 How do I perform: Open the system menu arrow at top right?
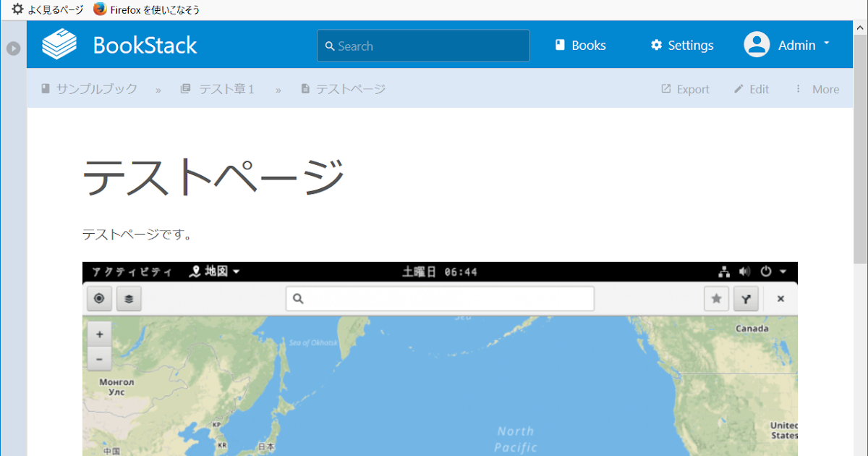click(x=782, y=271)
